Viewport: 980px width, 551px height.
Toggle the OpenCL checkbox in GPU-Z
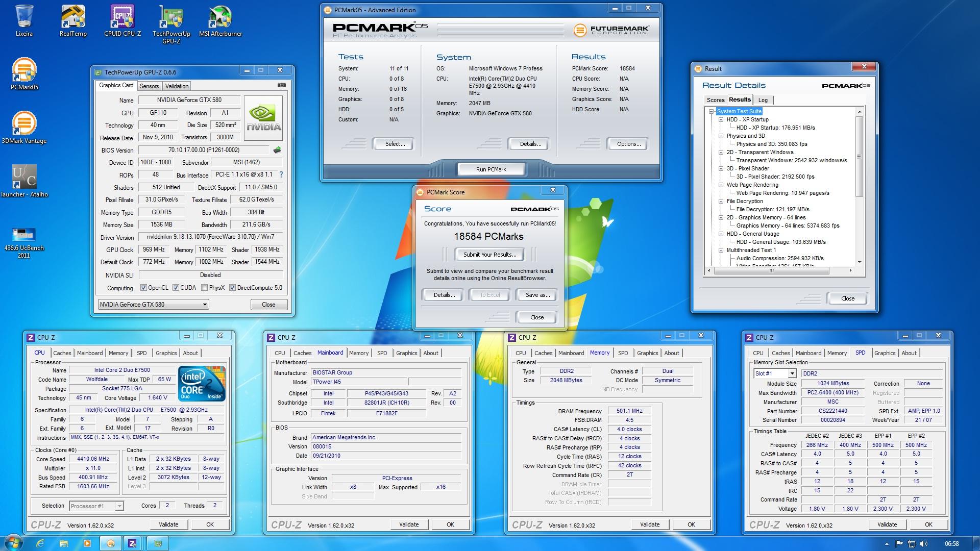pos(143,288)
